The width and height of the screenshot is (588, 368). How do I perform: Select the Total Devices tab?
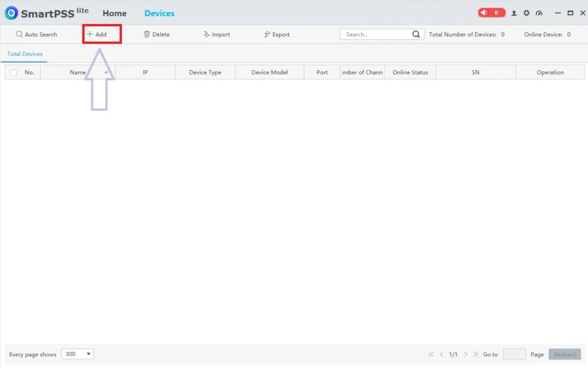(x=24, y=53)
